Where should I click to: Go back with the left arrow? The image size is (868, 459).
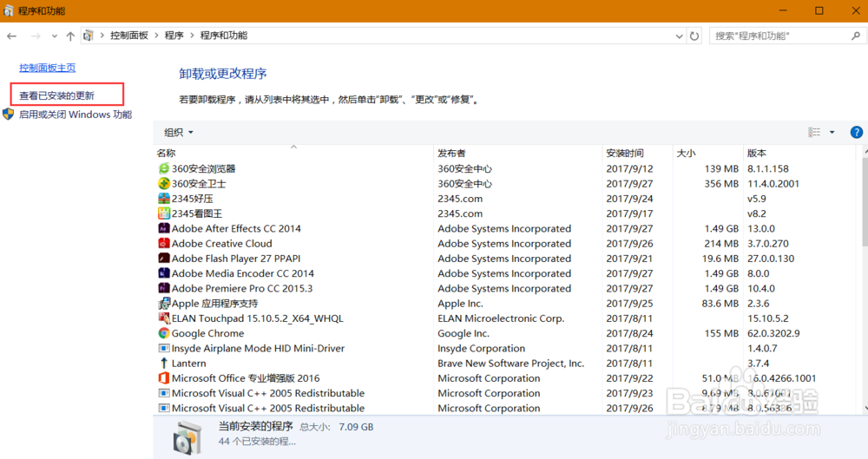11,36
